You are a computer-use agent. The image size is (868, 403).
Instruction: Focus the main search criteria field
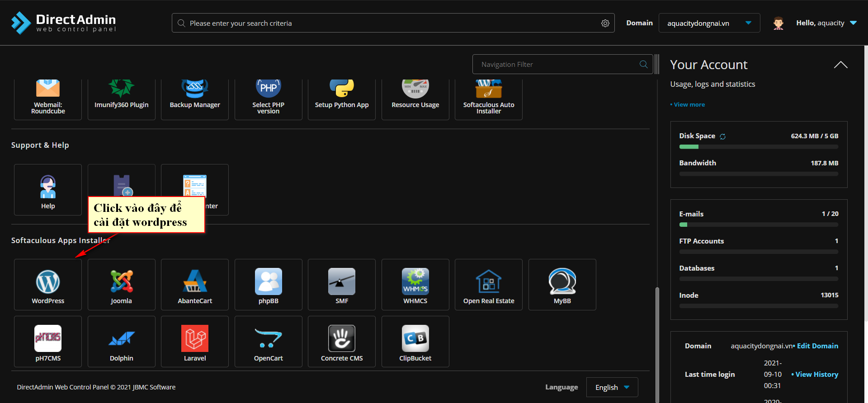click(x=393, y=23)
